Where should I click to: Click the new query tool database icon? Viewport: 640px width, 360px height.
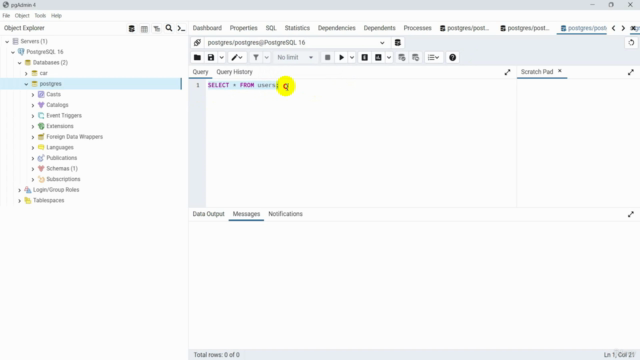[398, 42]
